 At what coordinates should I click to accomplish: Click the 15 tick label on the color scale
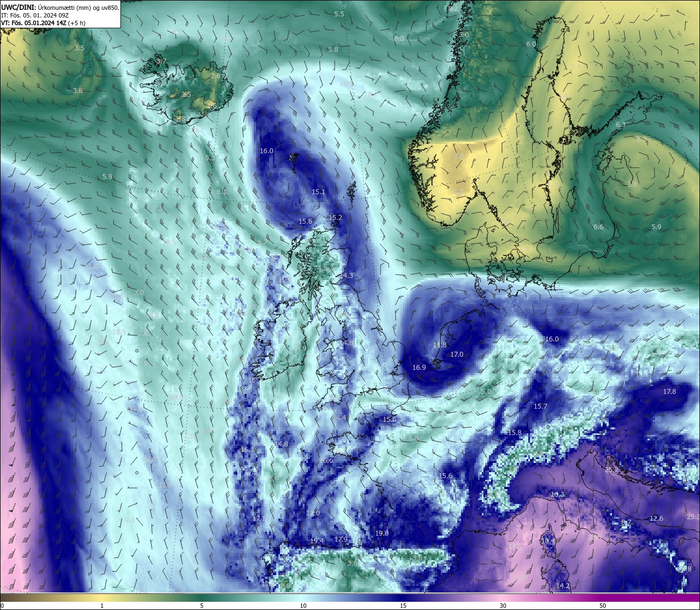tap(402, 606)
